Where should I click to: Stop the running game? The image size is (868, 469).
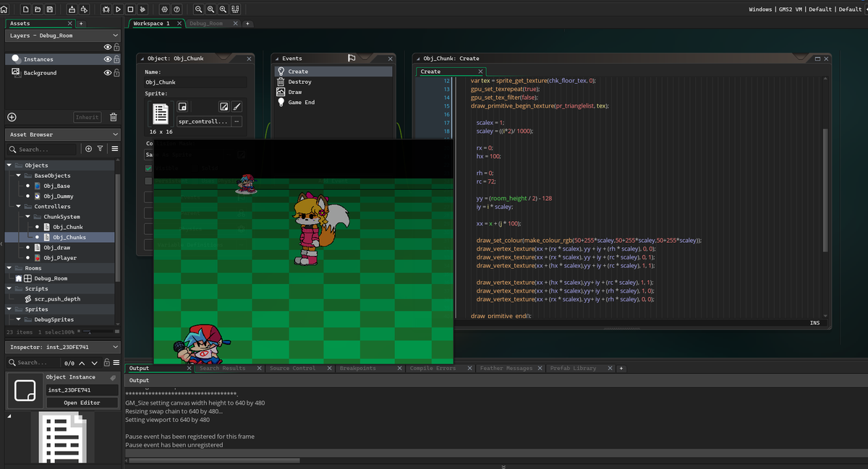coord(130,9)
